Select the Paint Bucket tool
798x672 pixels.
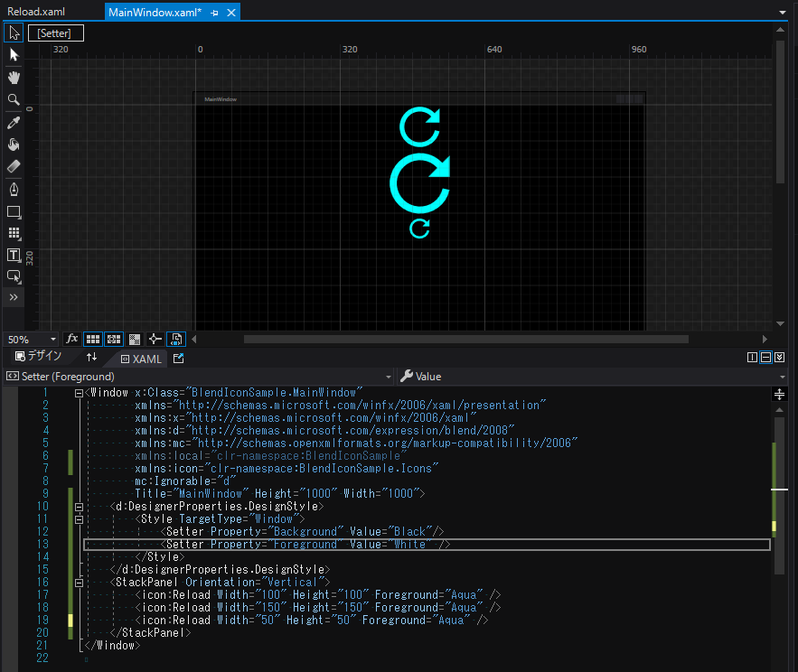tap(14, 145)
